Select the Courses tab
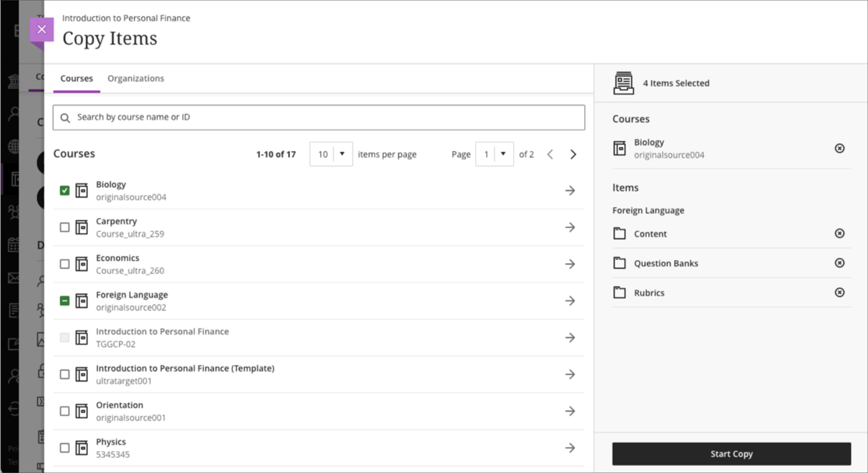This screenshot has width=868, height=473. (x=77, y=78)
